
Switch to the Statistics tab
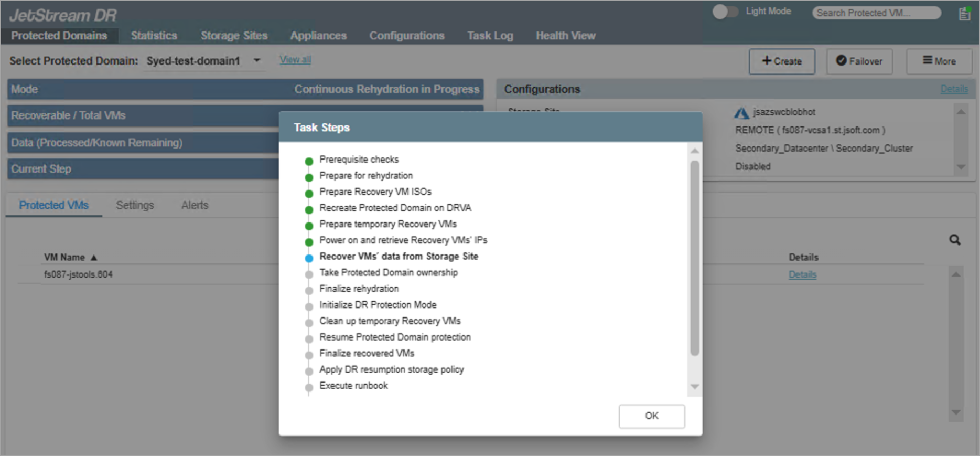click(x=154, y=36)
